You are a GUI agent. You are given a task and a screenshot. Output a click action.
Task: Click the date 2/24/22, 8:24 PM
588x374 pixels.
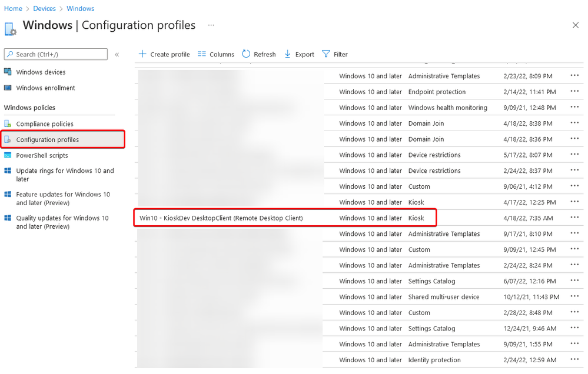[x=527, y=265]
